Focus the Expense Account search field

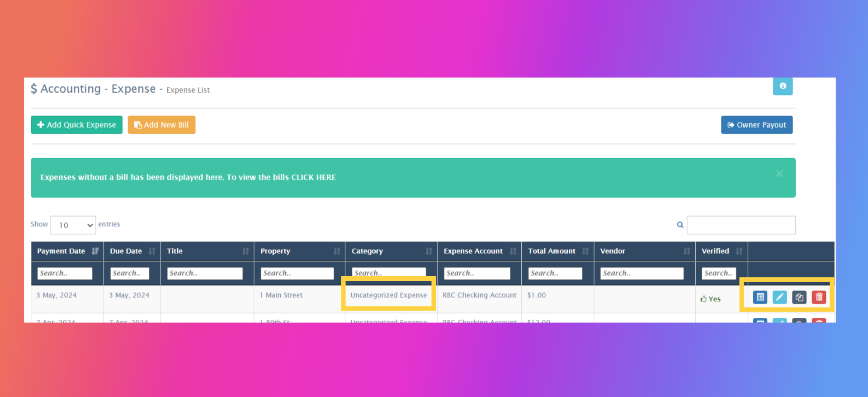click(x=477, y=273)
